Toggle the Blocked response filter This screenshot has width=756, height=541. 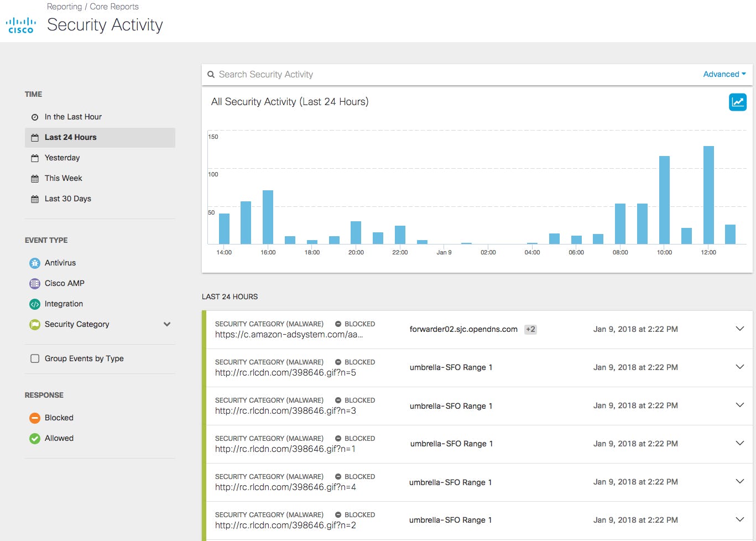pos(50,418)
